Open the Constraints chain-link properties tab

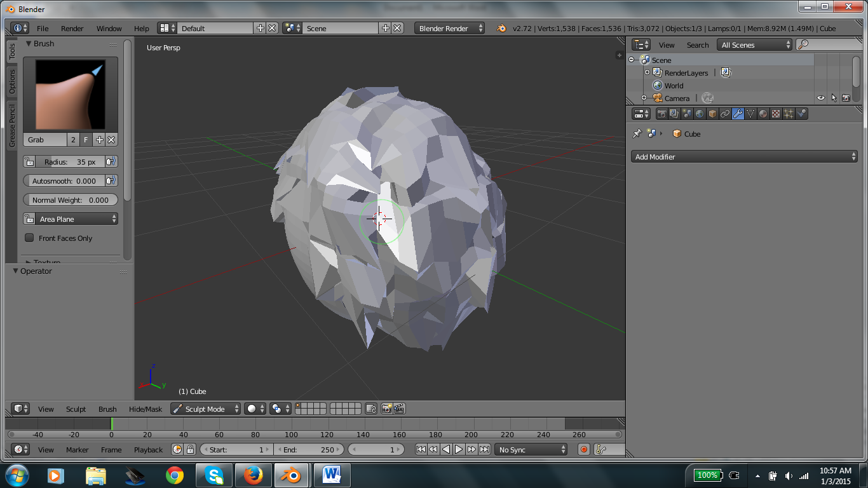coord(725,114)
